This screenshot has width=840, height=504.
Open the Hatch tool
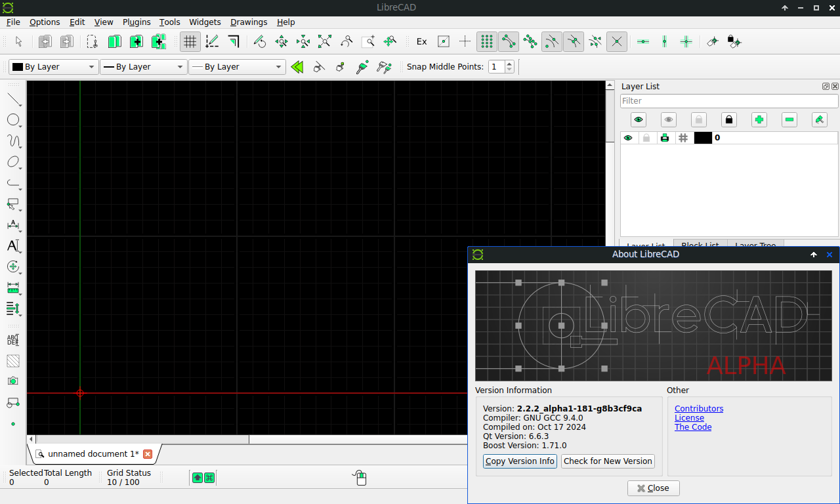pyautogui.click(x=13, y=360)
